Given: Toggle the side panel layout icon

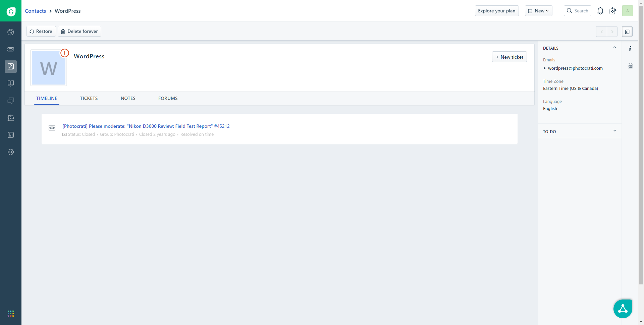Looking at the screenshot, I should 627,32.
